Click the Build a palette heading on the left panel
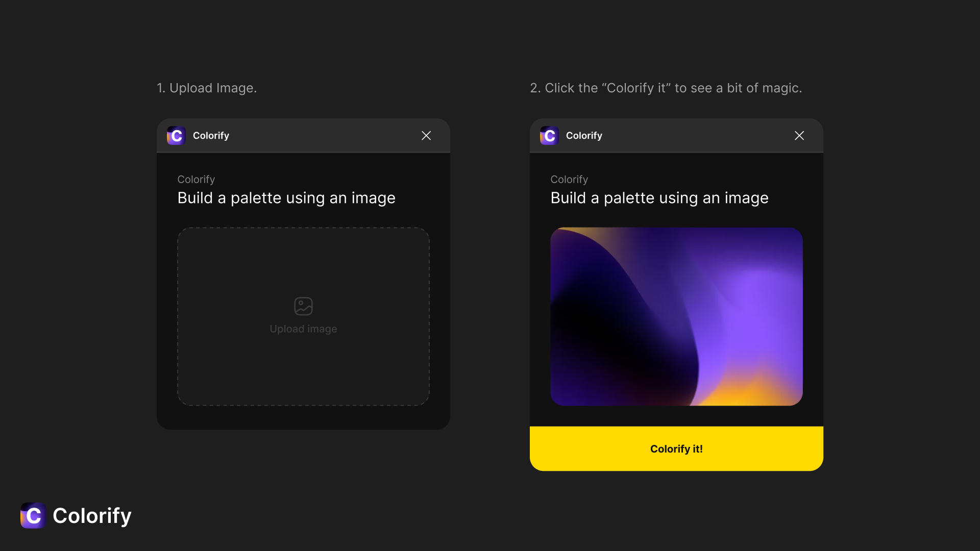 [286, 198]
